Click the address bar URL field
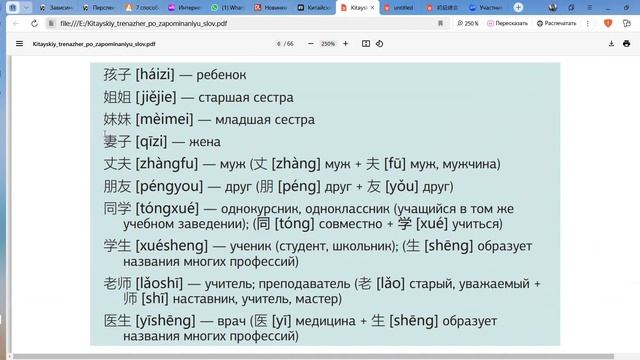Viewport: 640px width, 360px height. [245, 24]
